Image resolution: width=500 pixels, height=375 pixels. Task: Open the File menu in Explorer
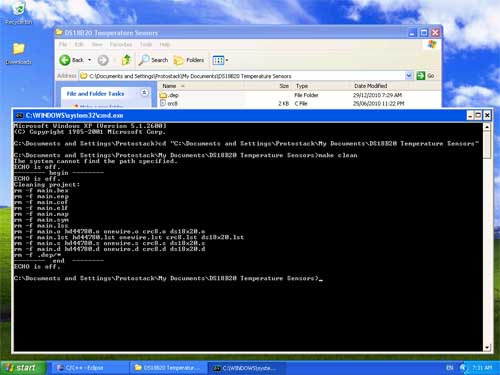tap(63, 44)
